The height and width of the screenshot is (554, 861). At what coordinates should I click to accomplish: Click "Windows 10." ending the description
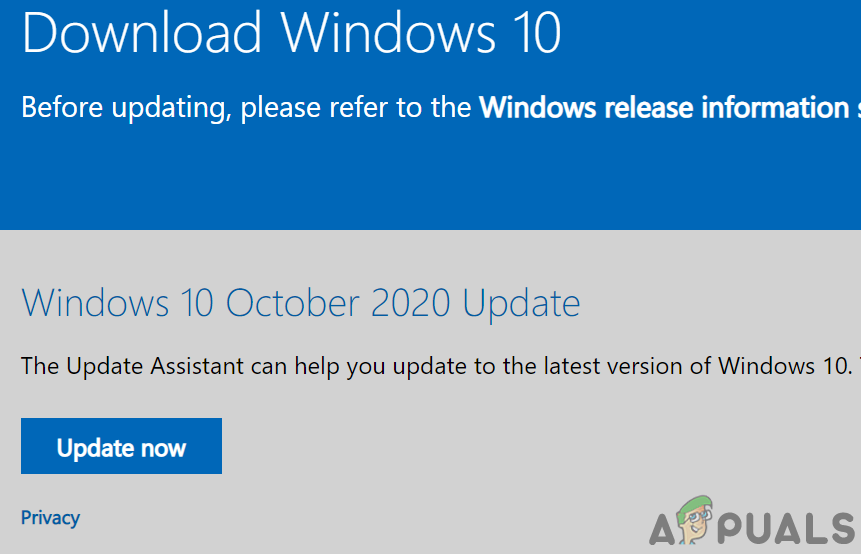point(783,366)
